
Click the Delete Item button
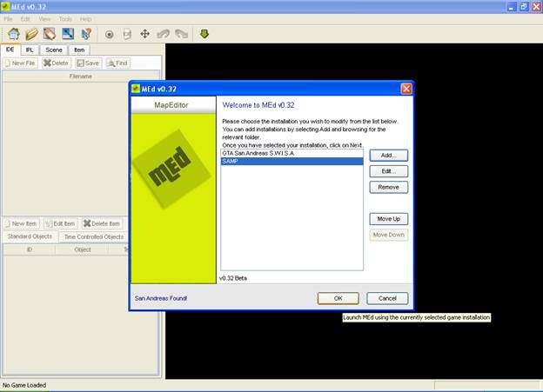coord(102,223)
